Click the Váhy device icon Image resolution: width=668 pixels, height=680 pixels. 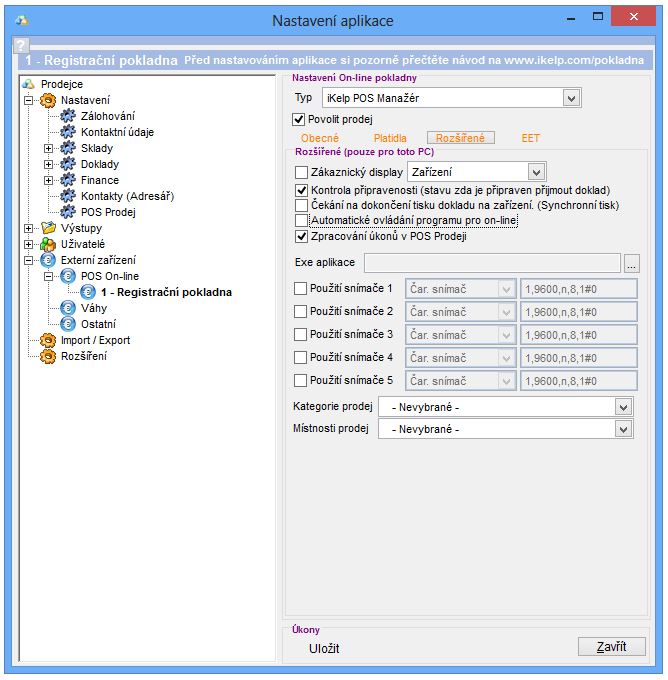click(x=68, y=308)
